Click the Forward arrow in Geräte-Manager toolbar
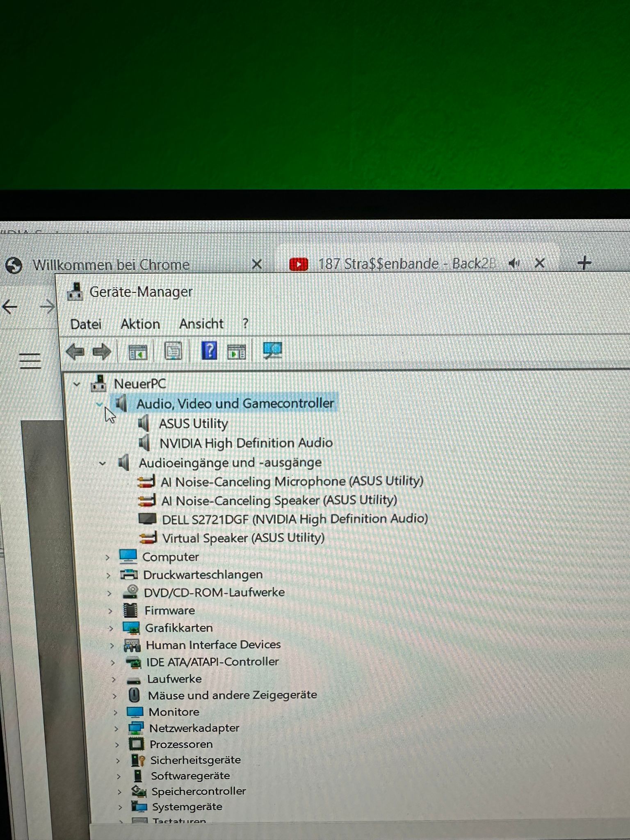Screen dimensions: 630x840 pyautogui.click(x=102, y=352)
